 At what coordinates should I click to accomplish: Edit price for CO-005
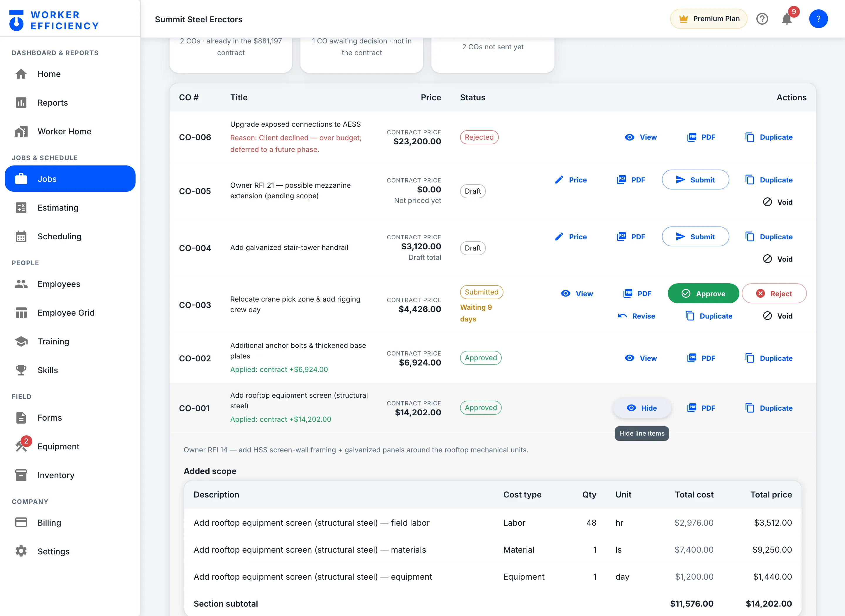571,180
